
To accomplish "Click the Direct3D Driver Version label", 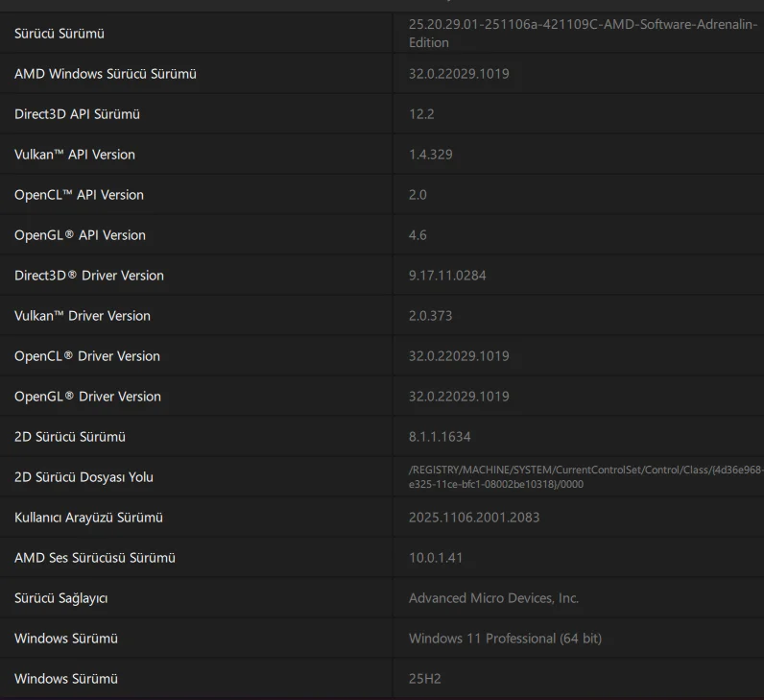I will click(89, 276).
